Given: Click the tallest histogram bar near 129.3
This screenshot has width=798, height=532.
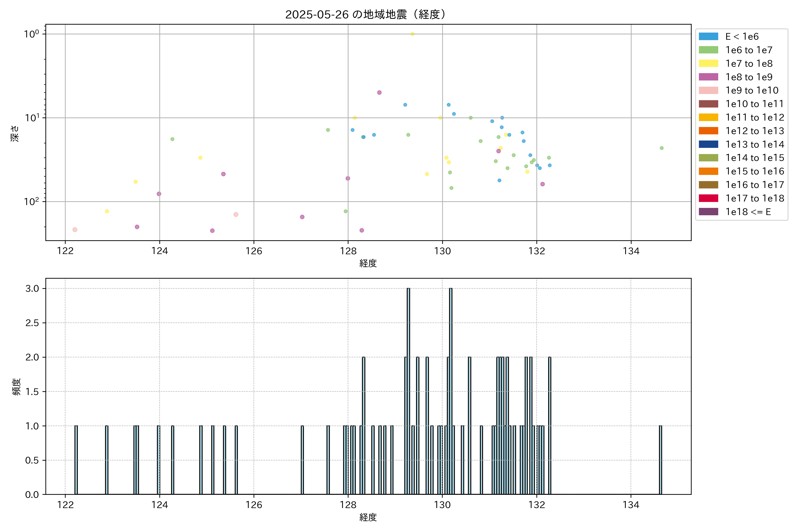Looking at the screenshot, I should (x=408, y=390).
